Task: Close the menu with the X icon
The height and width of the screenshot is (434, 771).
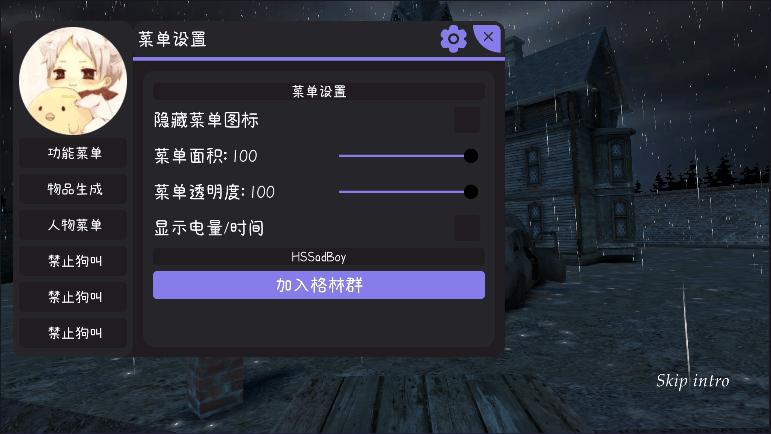Action: point(488,37)
